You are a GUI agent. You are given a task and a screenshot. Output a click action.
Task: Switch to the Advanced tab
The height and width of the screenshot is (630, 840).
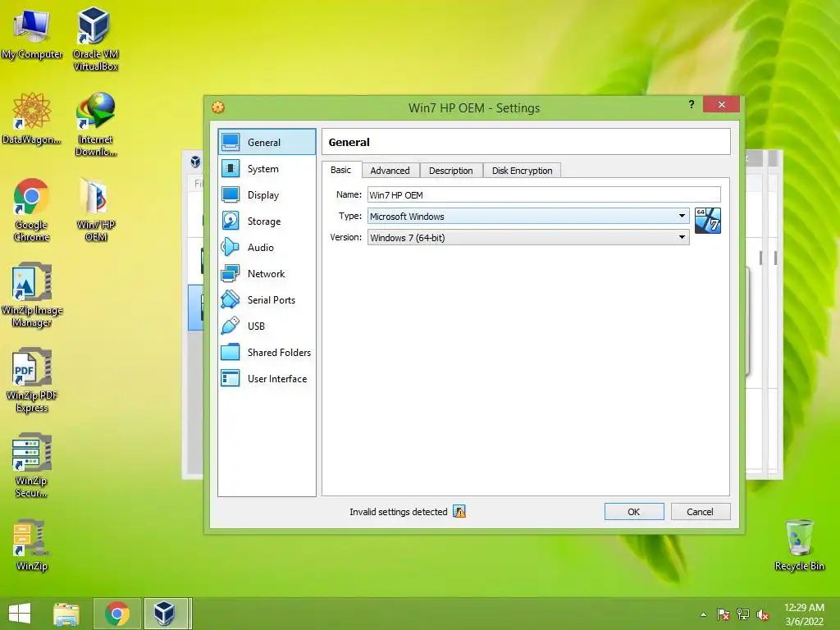coord(390,171)
